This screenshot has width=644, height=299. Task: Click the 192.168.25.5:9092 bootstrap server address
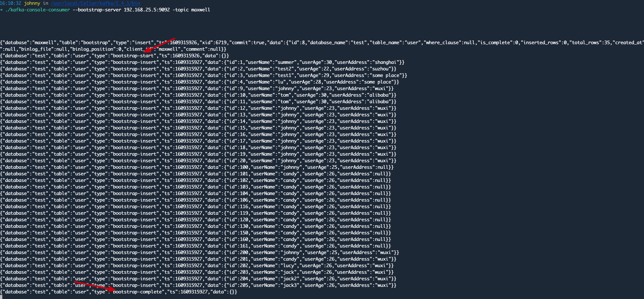(x=147, y=10)
